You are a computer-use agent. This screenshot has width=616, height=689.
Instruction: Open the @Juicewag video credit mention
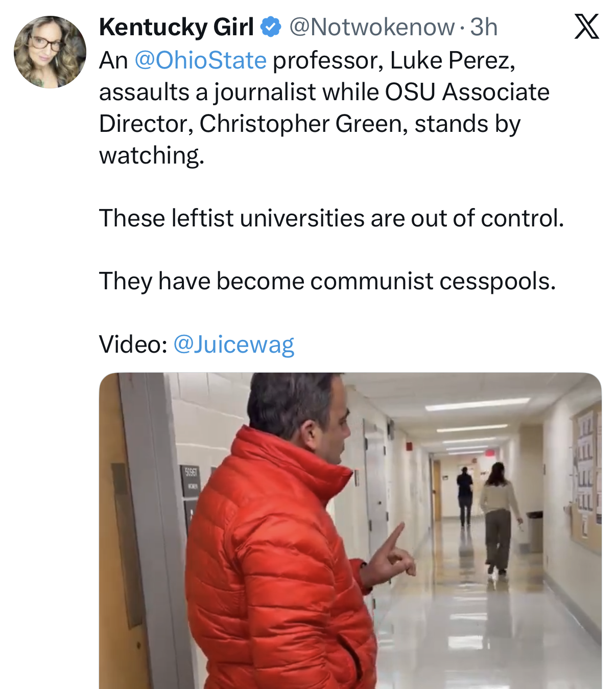(234, 344)
